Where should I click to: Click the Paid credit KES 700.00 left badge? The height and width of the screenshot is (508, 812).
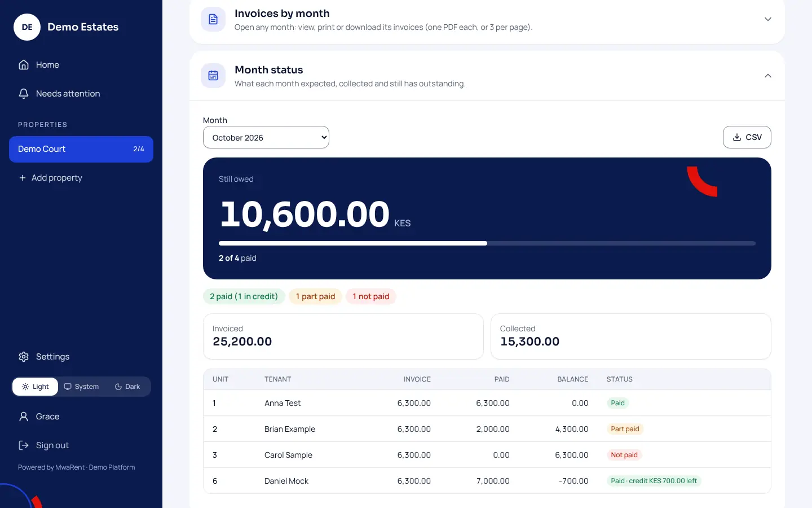(x=654, y=481)
